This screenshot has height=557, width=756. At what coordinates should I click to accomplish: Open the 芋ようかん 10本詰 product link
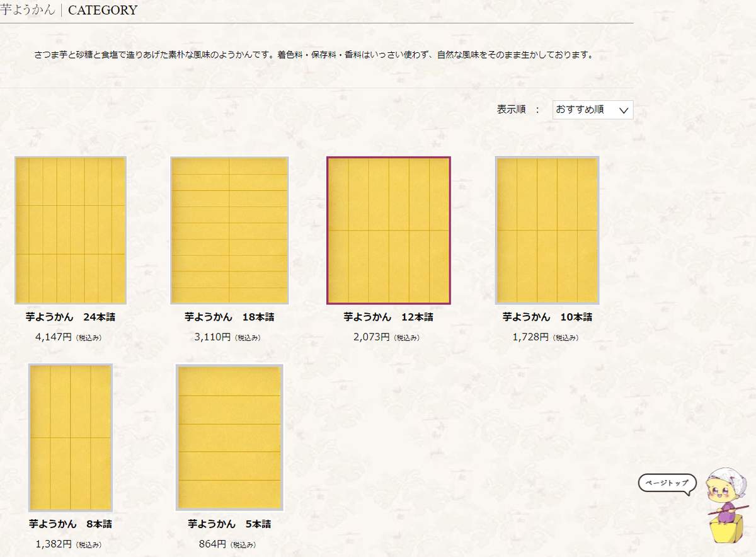pos(547,316)
